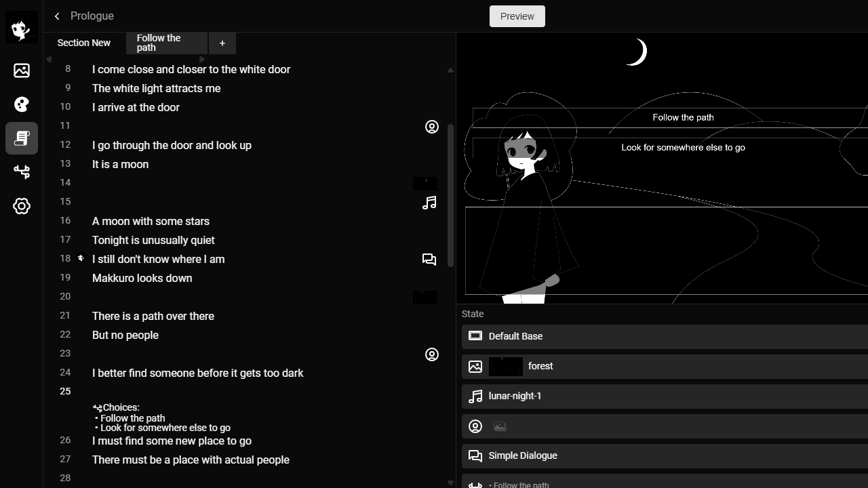The image size is (868, 488).
Task: Select line 'I go through the door and look up'
Action: tap(172, 145)
